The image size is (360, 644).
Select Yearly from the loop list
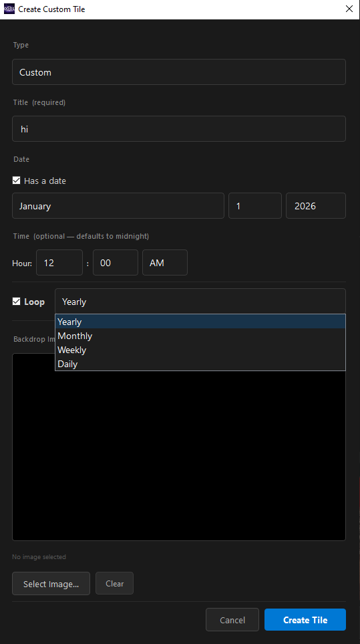point(200,322)
